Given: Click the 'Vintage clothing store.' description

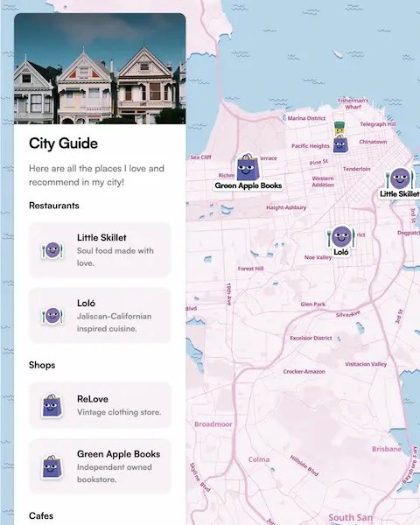Looking at the screenshot, I should [x=119, y=412].
